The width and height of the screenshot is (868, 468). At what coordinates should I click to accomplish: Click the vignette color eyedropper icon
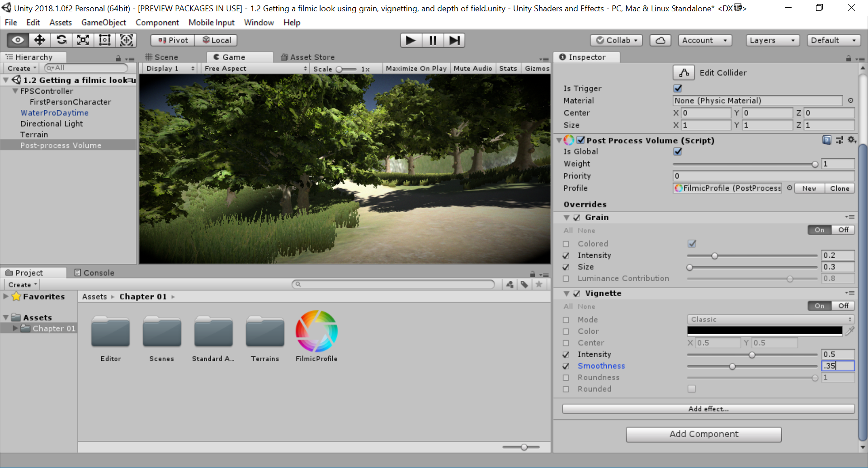(x=850, y=331)
